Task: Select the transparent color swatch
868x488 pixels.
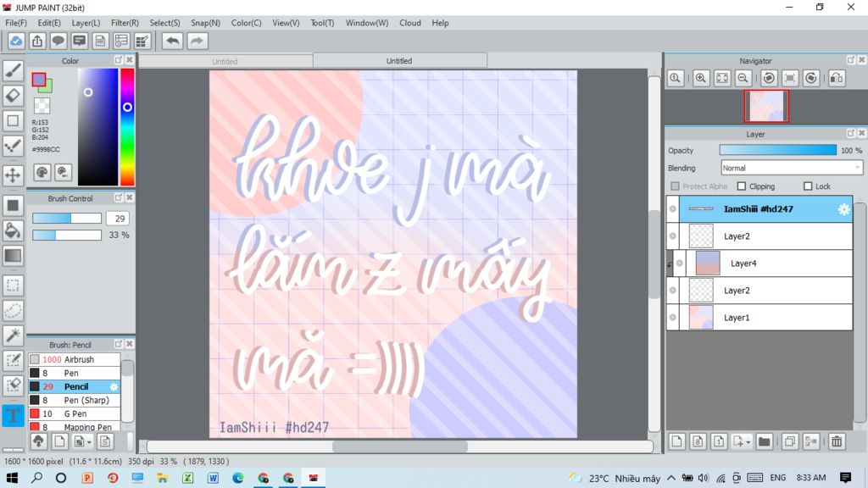Action: point(42,105)
